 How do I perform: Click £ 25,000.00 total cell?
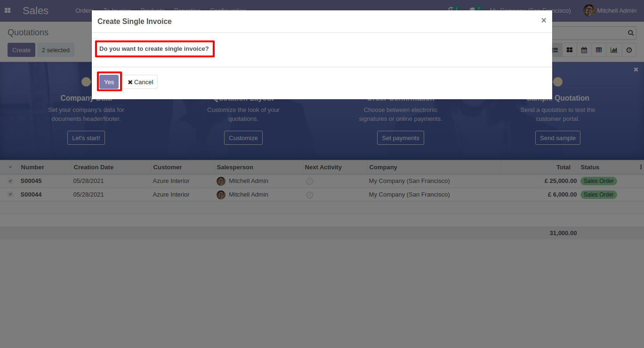[560, 181]
